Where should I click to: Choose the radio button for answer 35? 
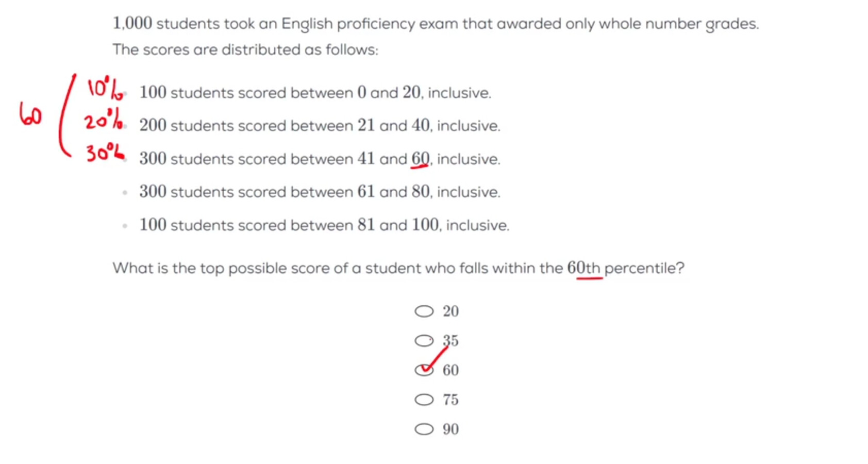424,341
